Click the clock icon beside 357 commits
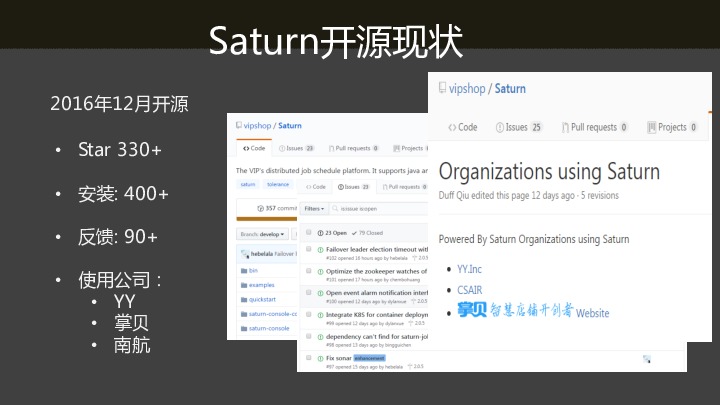 (x=260, y=208)
